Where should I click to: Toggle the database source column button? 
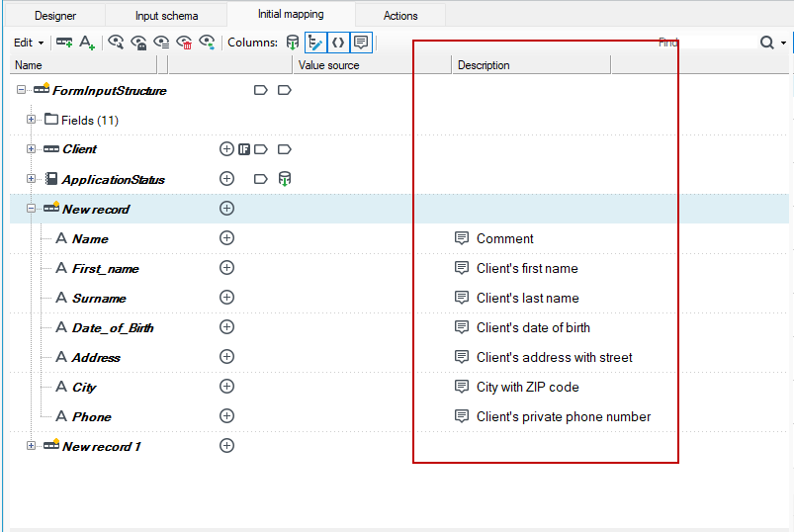coord(292,43)
